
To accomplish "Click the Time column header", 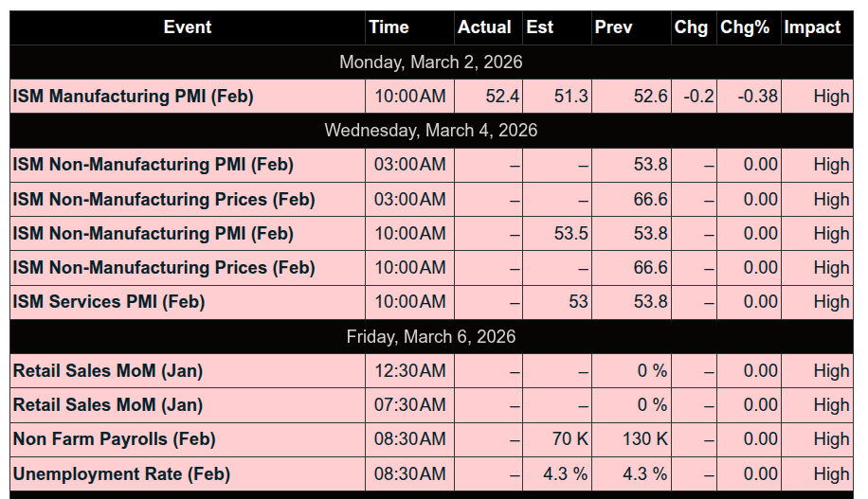I will coord(389,27).
